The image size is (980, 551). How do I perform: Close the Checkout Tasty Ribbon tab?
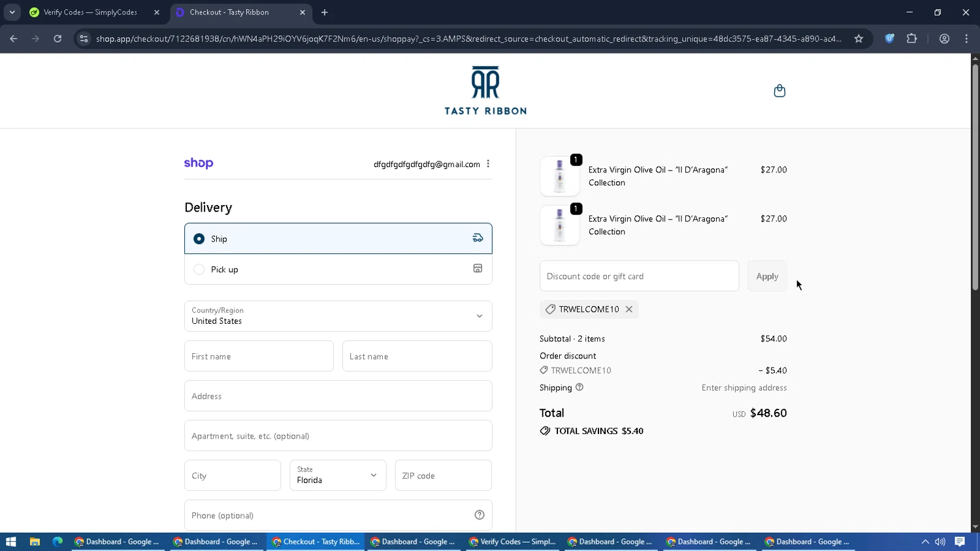click(x=302, y=12)
